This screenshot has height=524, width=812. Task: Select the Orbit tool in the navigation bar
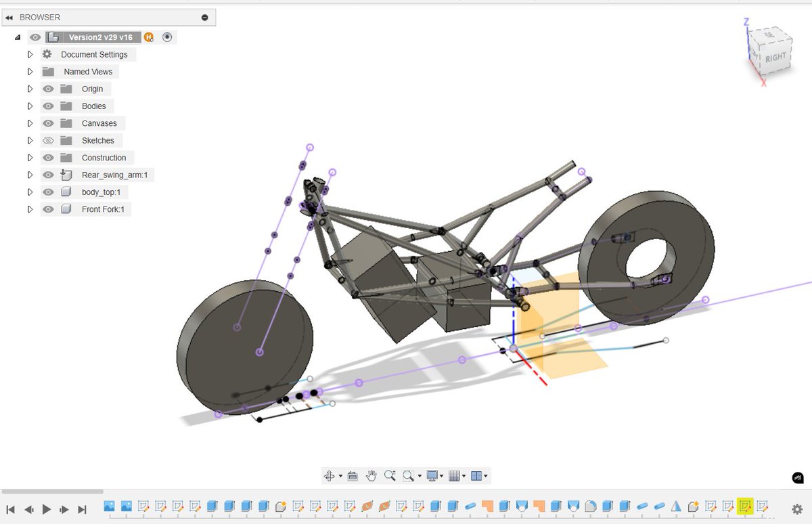click(x=330, y=475)
